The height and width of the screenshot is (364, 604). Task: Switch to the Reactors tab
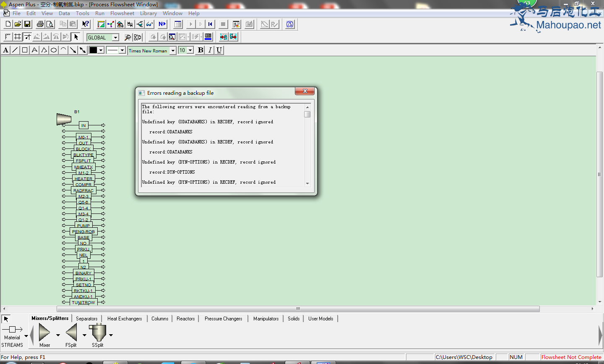pyautogui.click(x=186, y=319)
